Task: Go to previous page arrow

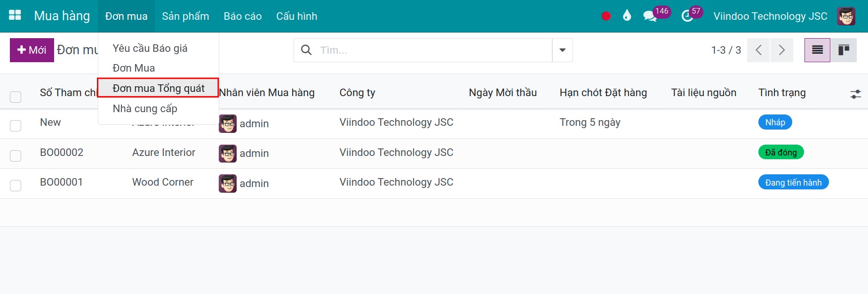Action: 758,50
